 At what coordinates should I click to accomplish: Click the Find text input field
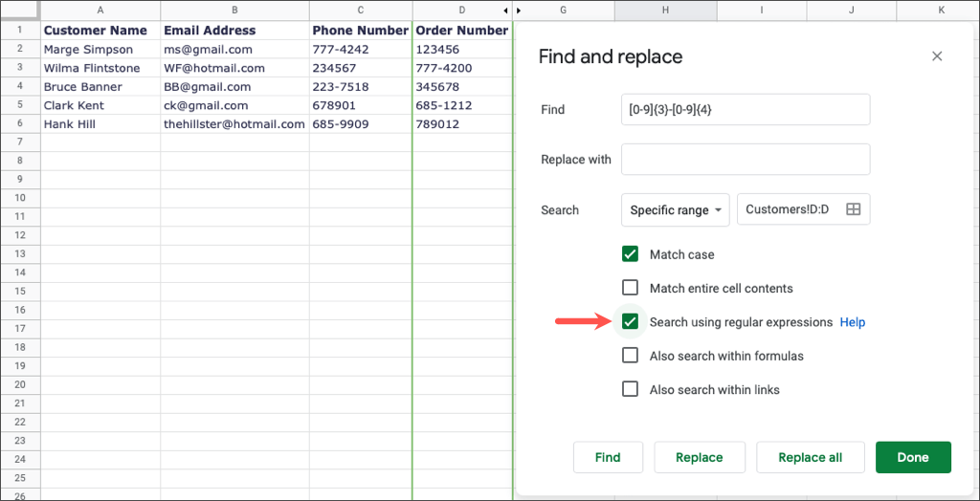click(745, 110)
